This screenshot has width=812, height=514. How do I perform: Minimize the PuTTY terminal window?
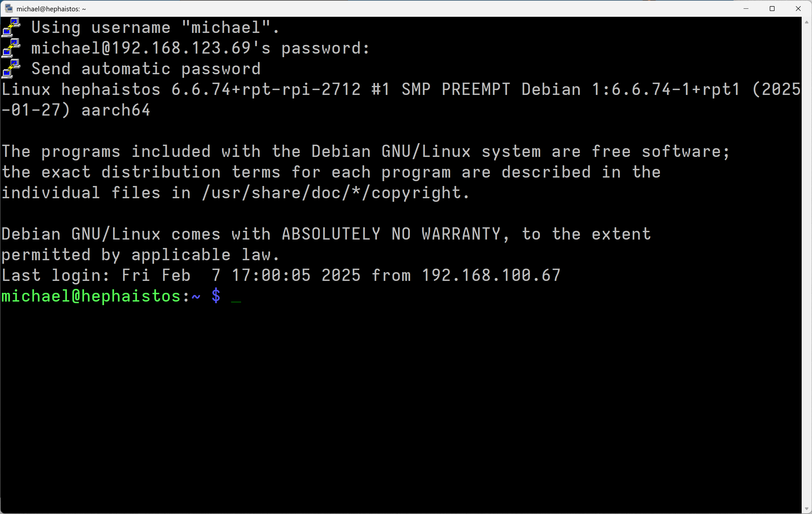(746, 9)
